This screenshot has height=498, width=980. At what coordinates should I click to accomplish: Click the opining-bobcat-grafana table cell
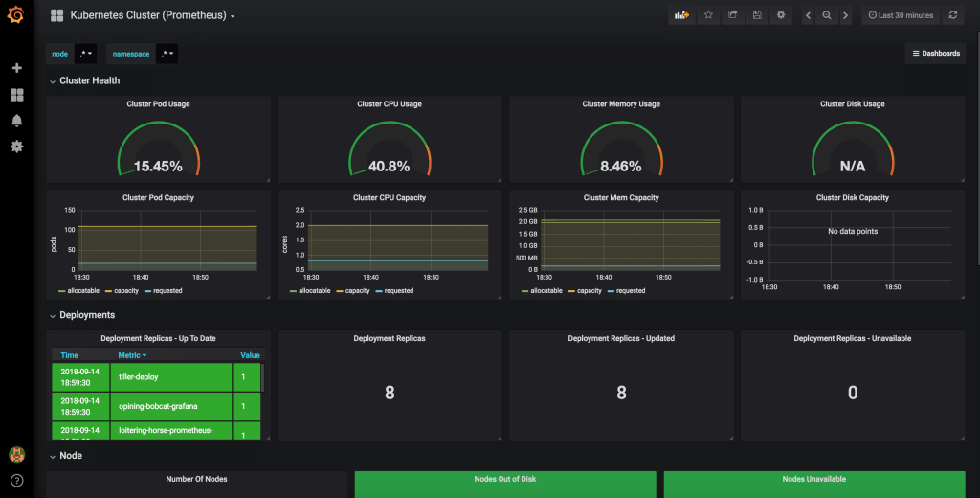(x=171, y=407)
